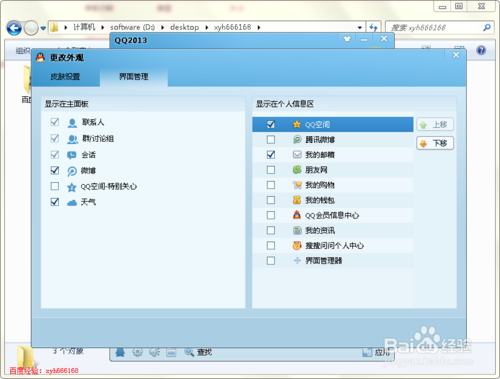This screenshot has width=500, height=379.
Task: Expand the arrow after xyh666168 breadcrumb
Action: coord(259,28)
